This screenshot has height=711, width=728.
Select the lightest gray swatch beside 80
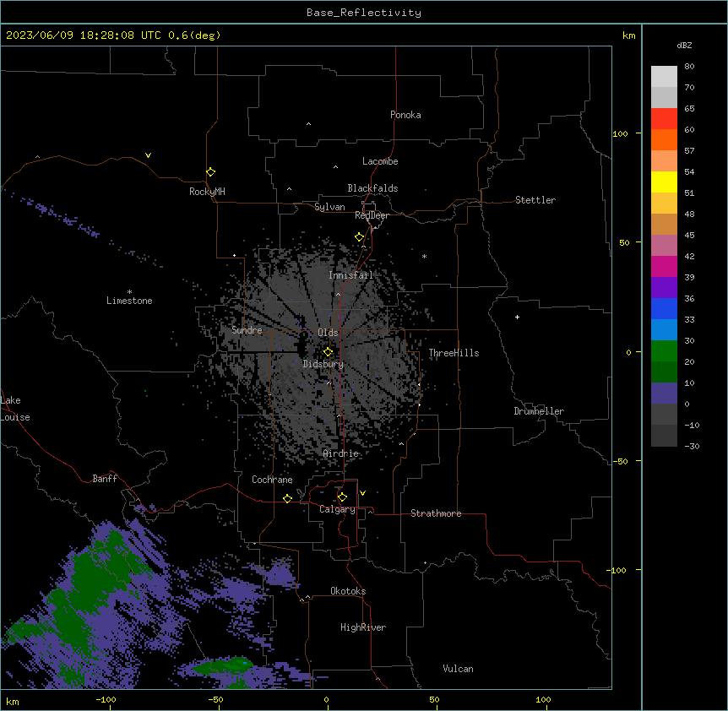[664, 77]
